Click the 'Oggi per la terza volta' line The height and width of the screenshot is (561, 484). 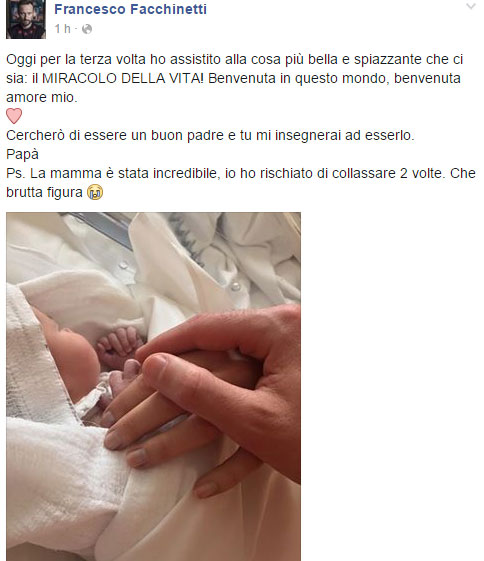234,59
